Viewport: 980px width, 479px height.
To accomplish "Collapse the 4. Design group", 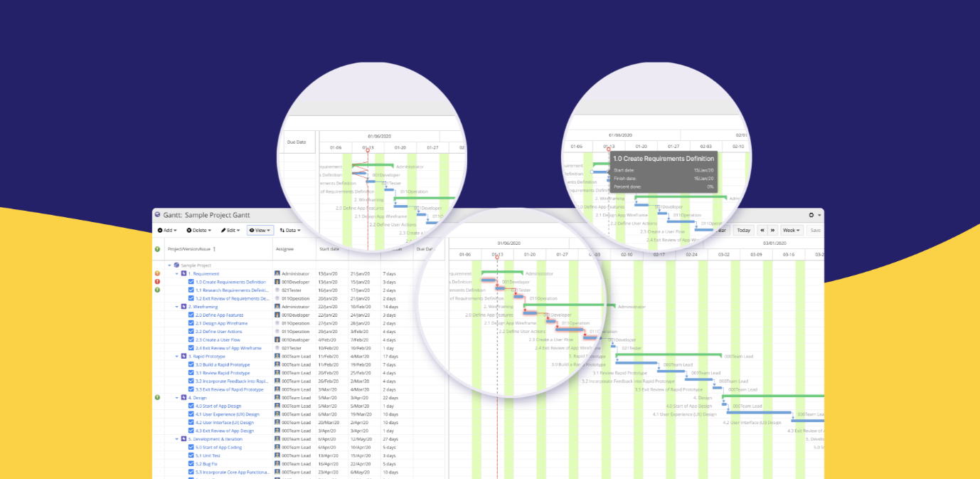I will (x=177, y=398).
